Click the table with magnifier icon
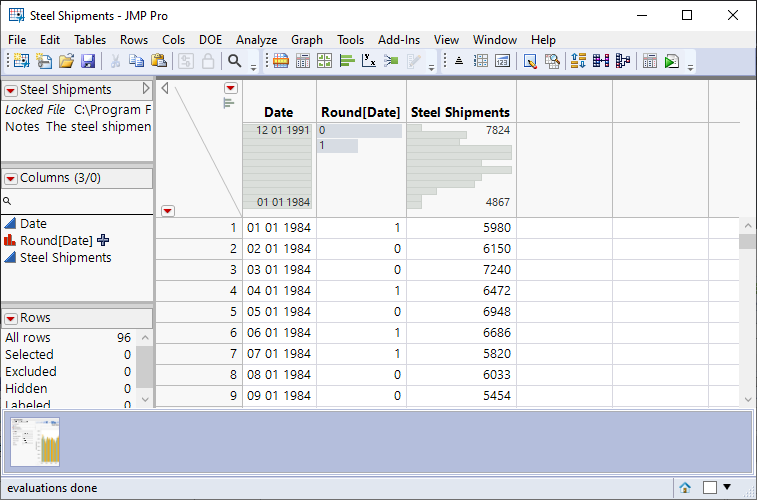The image size is (757, 500). 552,61
